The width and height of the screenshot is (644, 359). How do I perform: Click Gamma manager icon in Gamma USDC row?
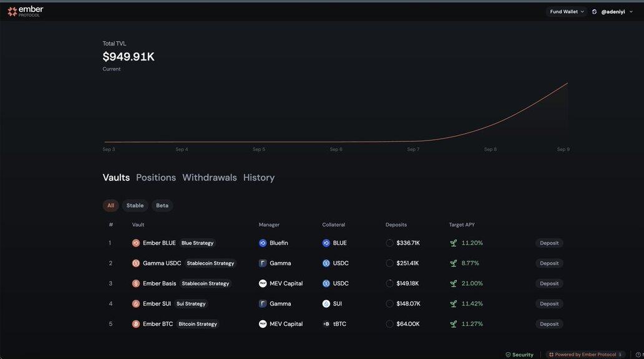[x=263, y=263]
